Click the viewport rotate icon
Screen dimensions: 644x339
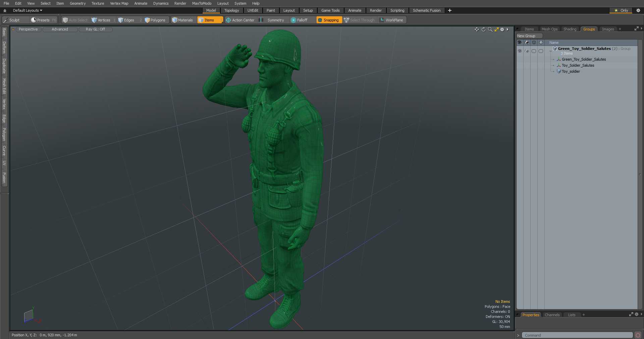tap(483, 29)
